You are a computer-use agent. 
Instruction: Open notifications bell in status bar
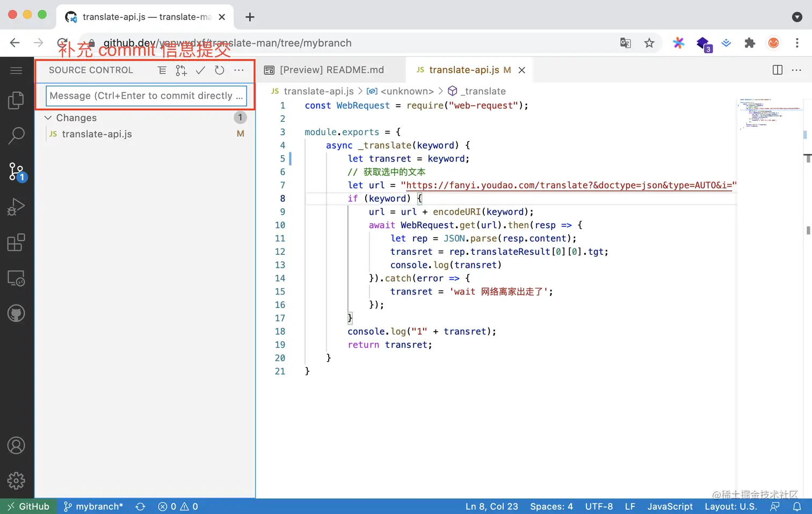797,506
